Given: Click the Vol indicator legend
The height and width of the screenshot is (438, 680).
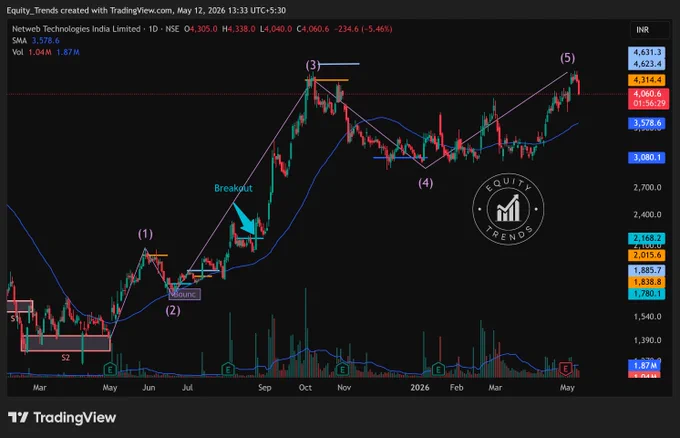Looking at the screenshot, I should 18,52.
